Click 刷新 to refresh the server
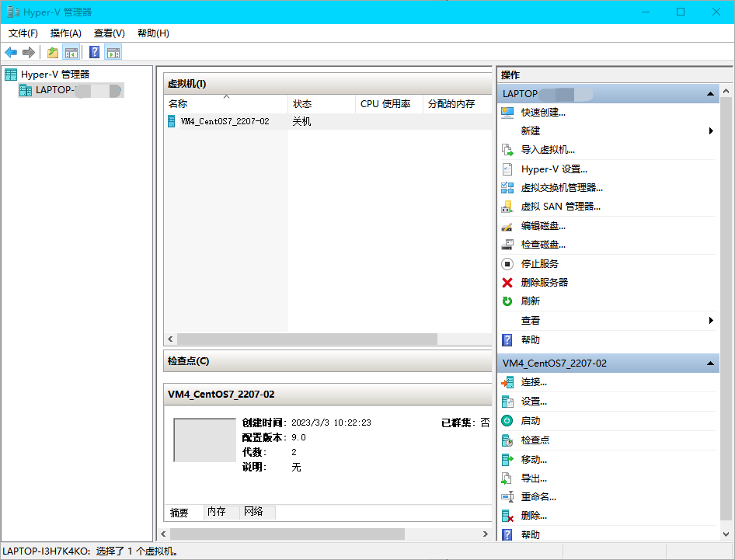 pos(530,301)
